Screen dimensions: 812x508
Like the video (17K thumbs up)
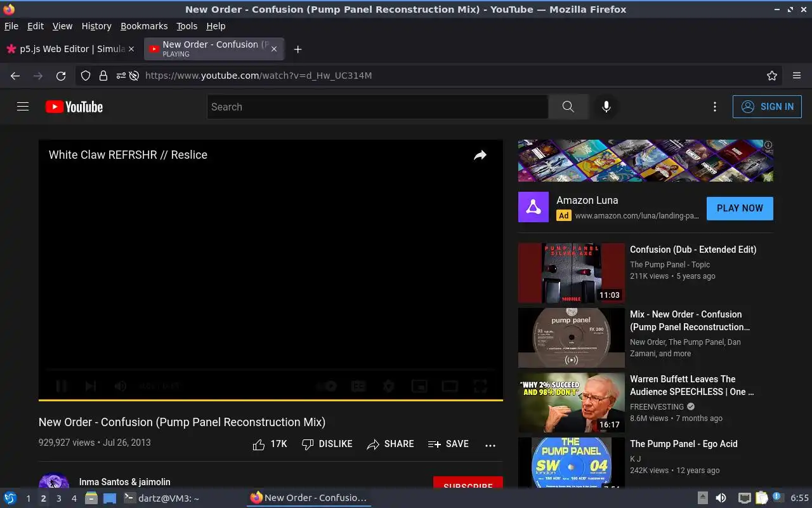[270, 444]
